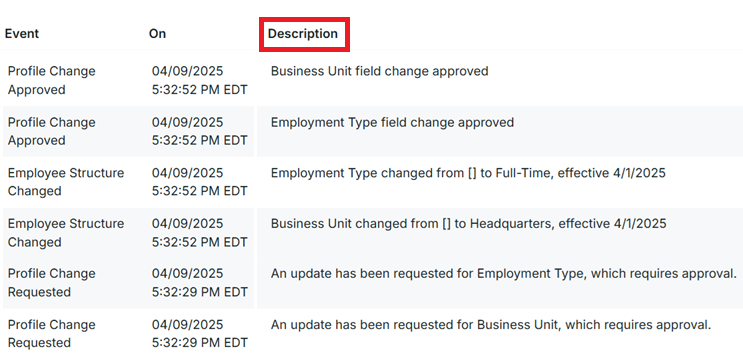The image size is (743, 362).
Task: Click the first Profile Change Requested event cell
Action: [52, 283]
